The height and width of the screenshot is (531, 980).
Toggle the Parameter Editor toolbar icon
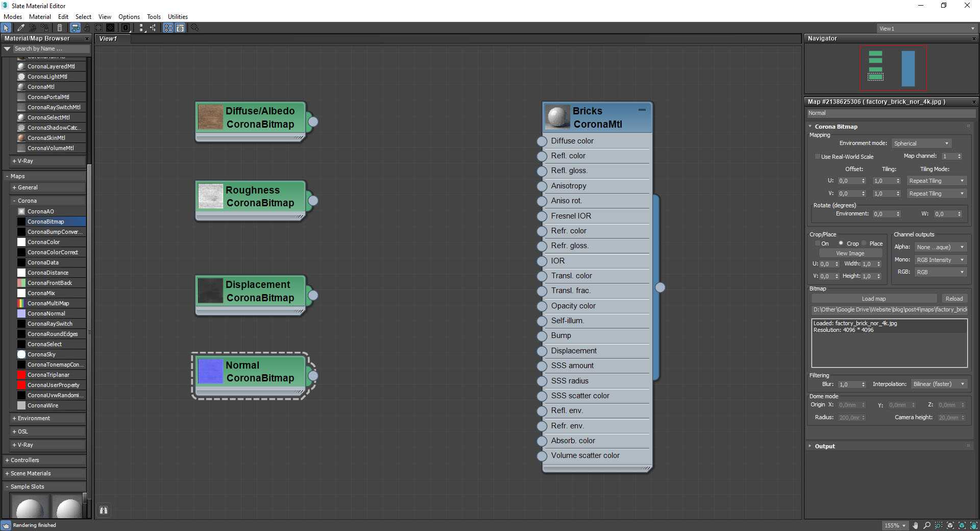tap(180, 28)
